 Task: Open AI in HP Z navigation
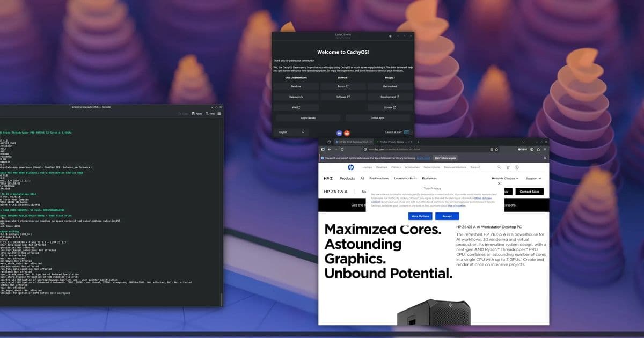pyautogui.click(x=362, y=178)
